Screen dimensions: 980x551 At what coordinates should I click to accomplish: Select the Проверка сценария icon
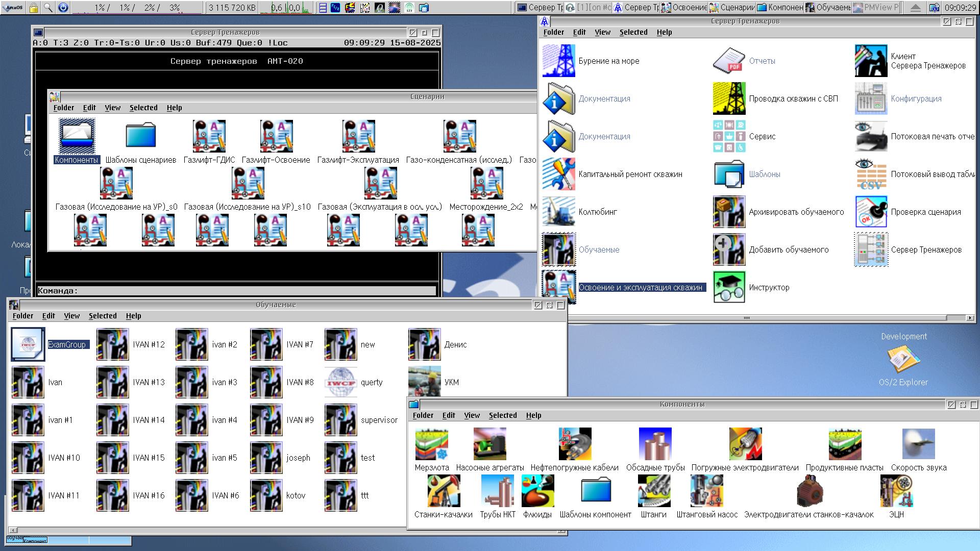871,212
